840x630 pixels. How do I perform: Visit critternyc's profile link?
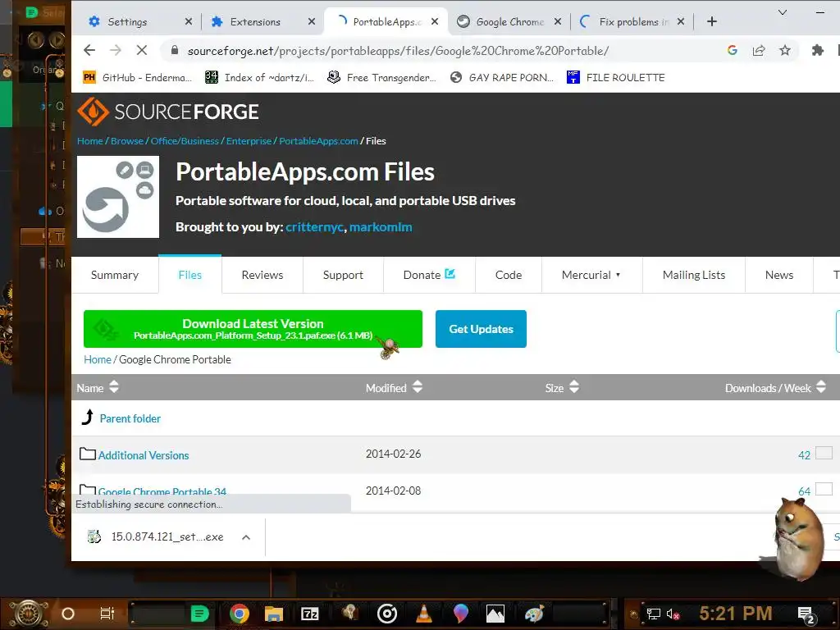(314, 227)
